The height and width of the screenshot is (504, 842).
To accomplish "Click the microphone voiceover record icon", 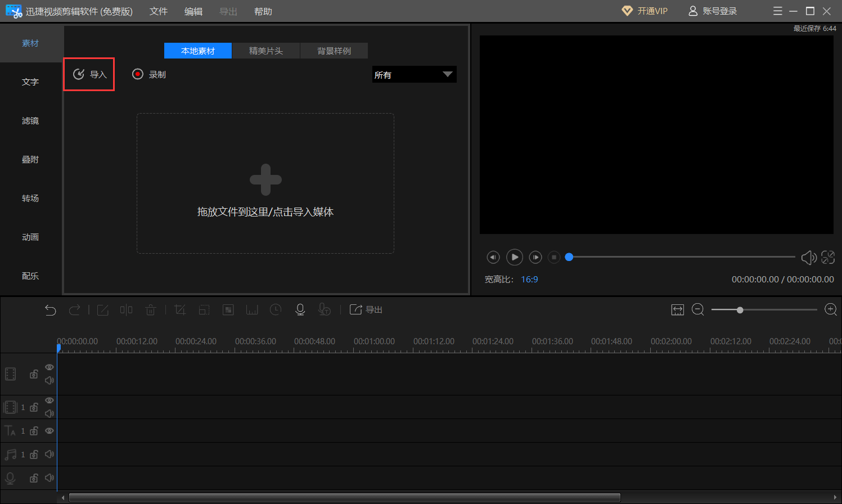I will [x=300, y=310].
